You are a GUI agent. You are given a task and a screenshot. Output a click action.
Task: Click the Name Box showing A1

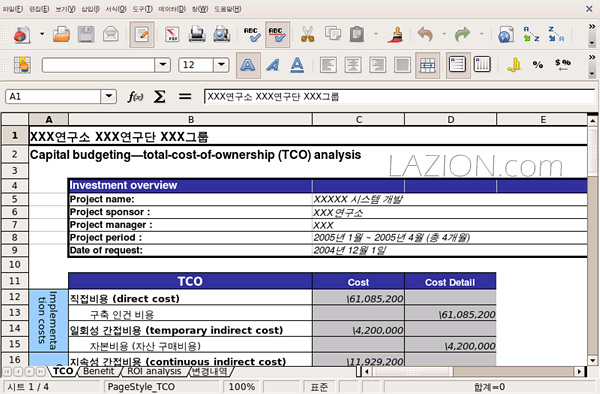[53, 96]
